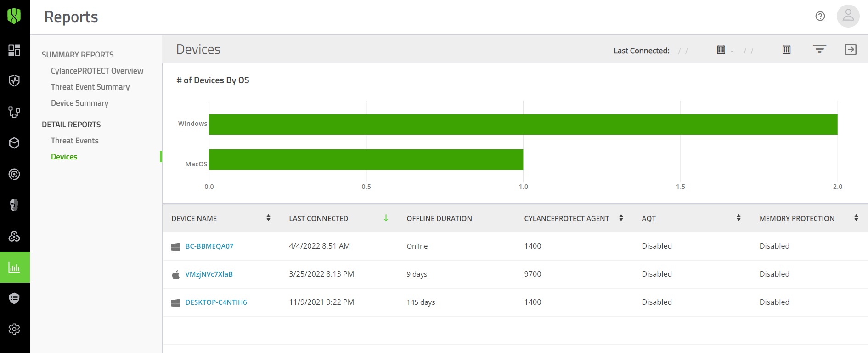868x353 pixels.
Task: Open device BC-BBMEQA07 link
Action: [x=209, y=246]
